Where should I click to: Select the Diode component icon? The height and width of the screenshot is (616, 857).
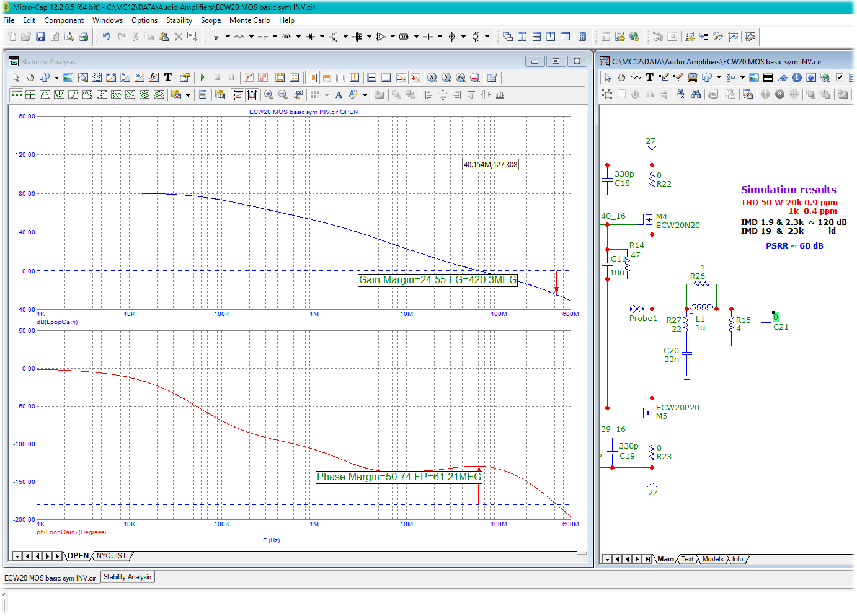[310, 37]
